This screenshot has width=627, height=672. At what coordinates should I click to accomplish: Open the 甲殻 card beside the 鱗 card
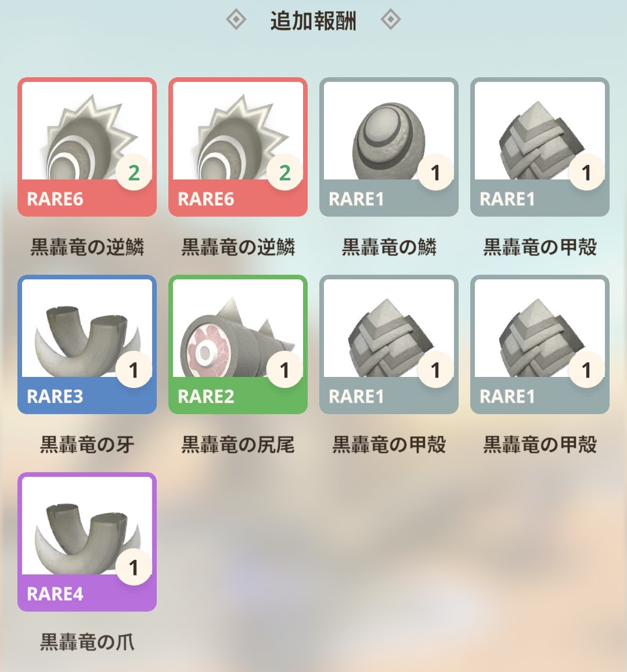click(540, 147)
